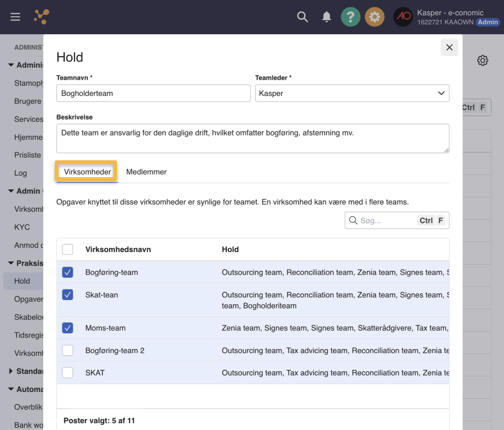Open Brugere in the sidebar
Screen dimensions: 504x430
tap(28, 101)
